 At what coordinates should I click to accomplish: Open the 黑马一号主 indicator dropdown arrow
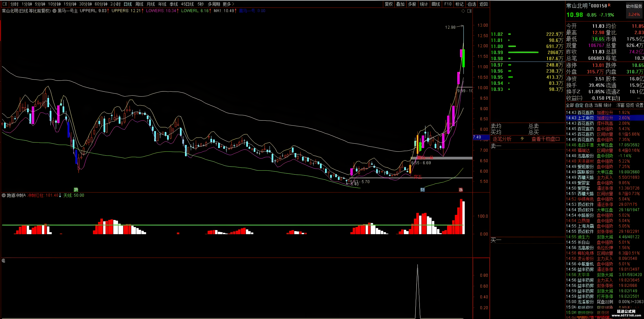(x=54, y=11)
